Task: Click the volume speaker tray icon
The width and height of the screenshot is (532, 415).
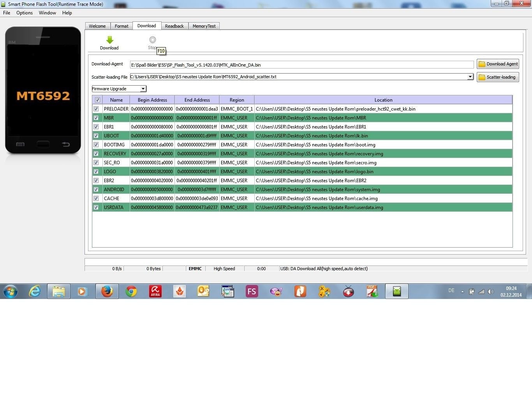Action: (x=491, y=292)
